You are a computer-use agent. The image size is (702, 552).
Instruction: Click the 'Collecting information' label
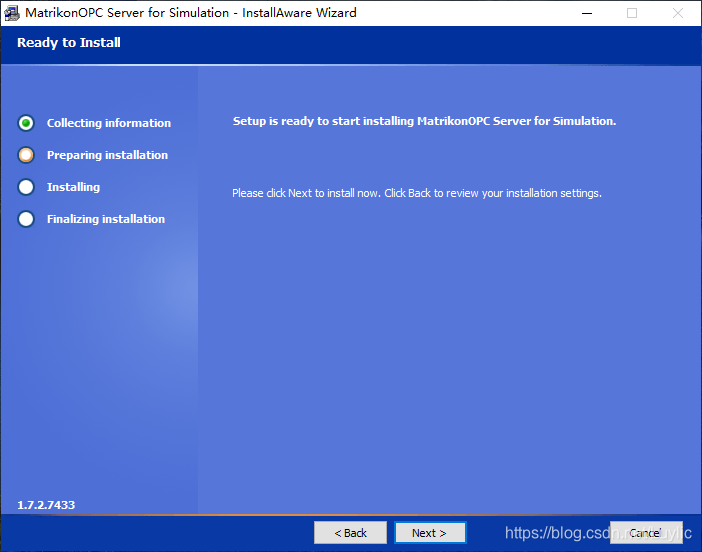[x=109, y=123]
